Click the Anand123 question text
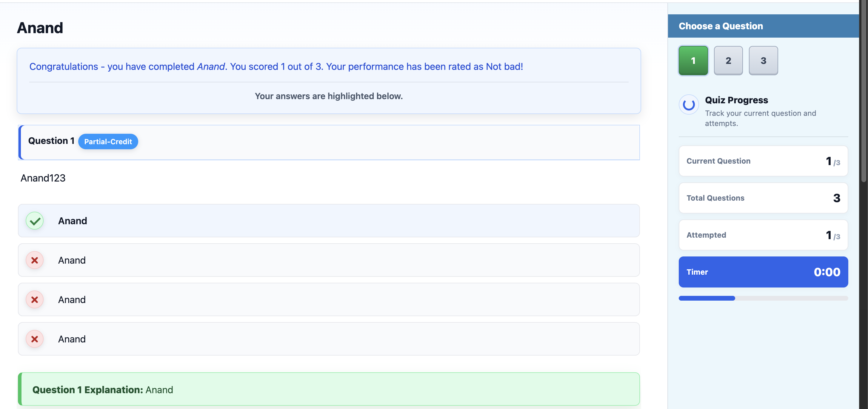868x409 pixels. point(43,178)
